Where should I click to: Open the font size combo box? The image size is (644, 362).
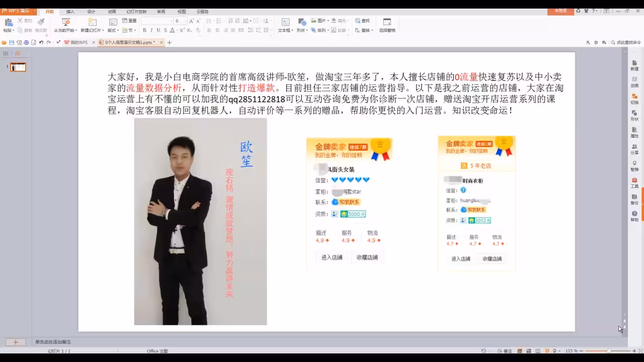click(x=181, y=21)
